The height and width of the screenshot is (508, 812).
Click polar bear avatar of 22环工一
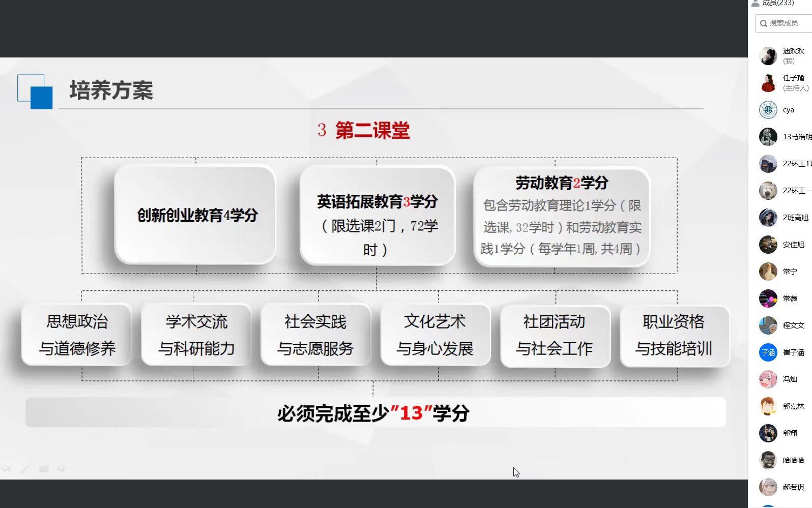(x=768, y=191)
